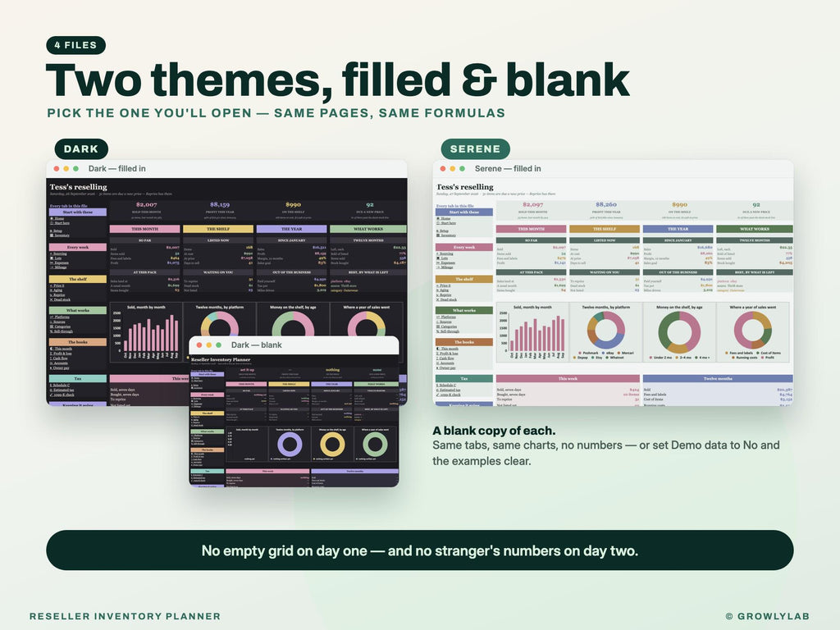Open the Setup link in the Serene sidebar

point(443,231)
